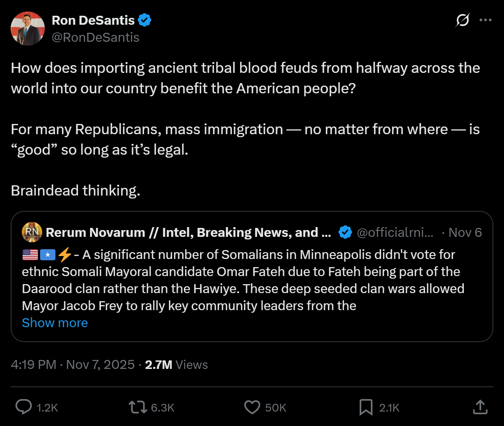Image resolution: width=504 pixels, height=426 pixels.
Task: Open the @officialrni handle in quote
Action: point(395,233)
